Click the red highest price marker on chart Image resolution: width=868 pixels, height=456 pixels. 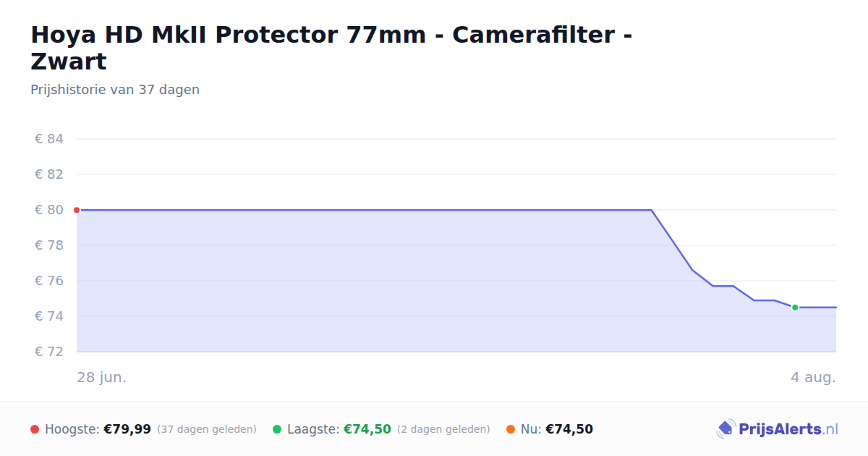tap(77, 210)
